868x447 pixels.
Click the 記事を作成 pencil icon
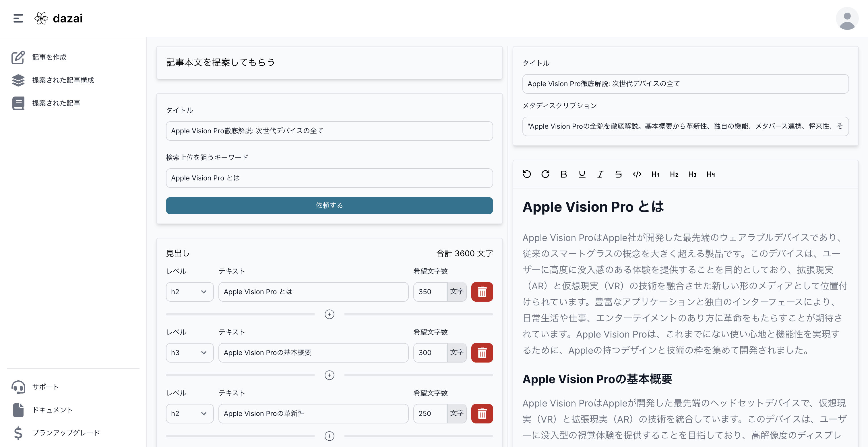click(x=18, y=57)
